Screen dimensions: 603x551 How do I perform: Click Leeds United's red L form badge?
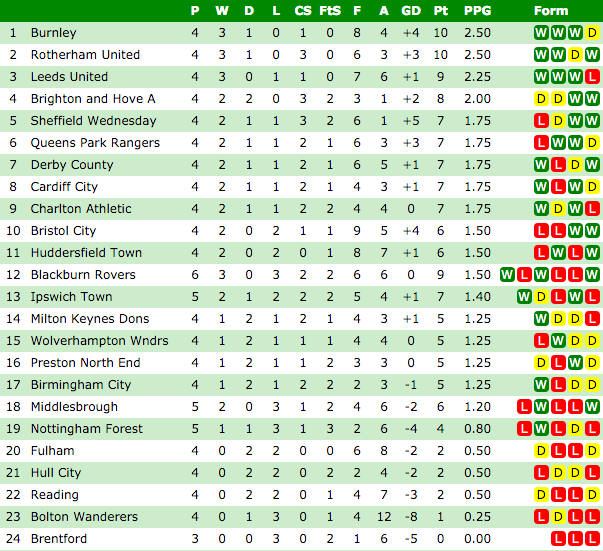pos(592,77)
